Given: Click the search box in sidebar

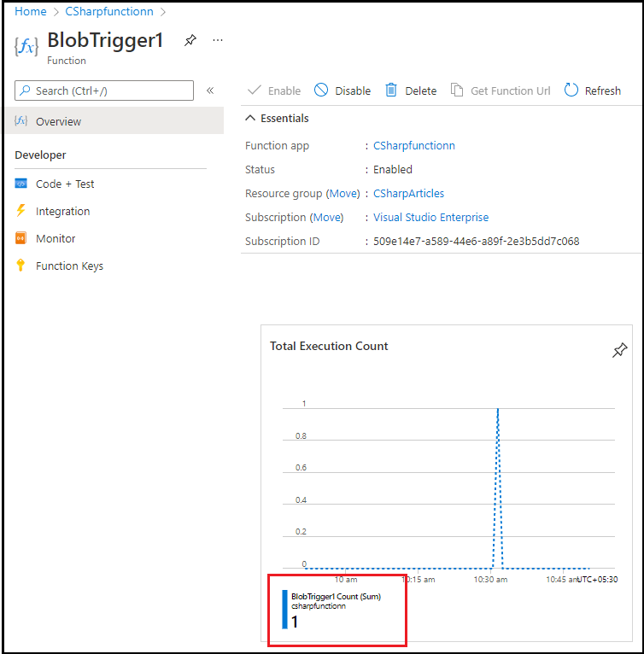Looking at the screenshot, I should pyautogui.click(x=104, y=91).
